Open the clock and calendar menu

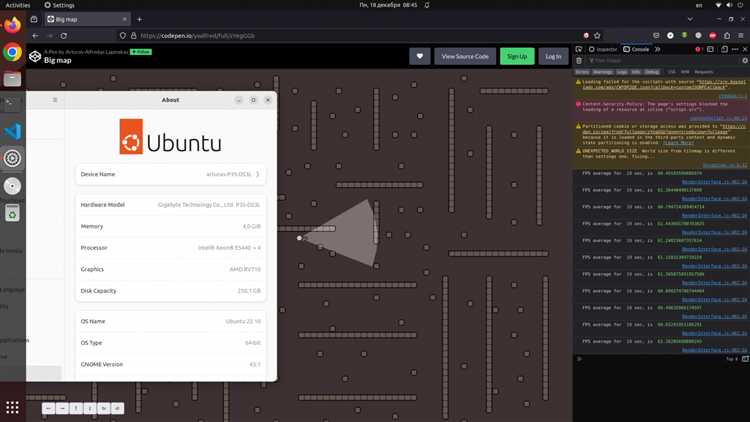[x=388, y=5]
